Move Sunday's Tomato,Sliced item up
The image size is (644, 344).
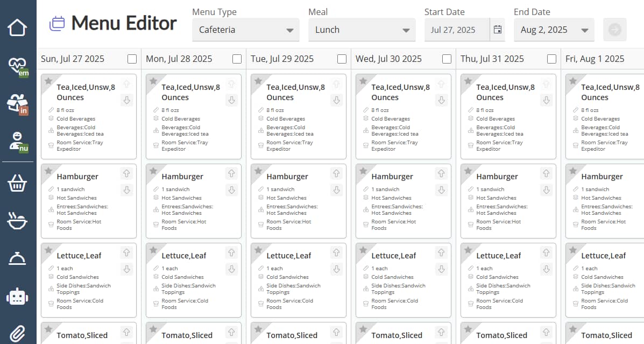pos(126,332)
